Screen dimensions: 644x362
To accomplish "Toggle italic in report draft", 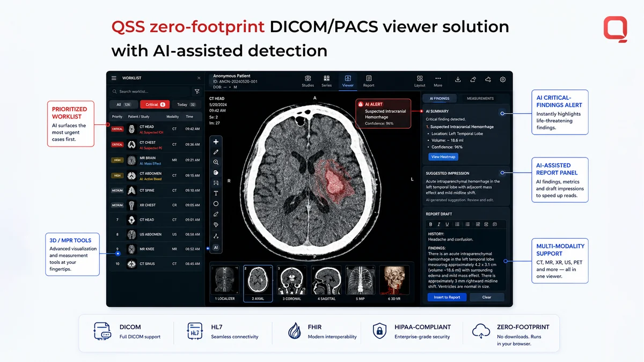I will pos(439,224).
